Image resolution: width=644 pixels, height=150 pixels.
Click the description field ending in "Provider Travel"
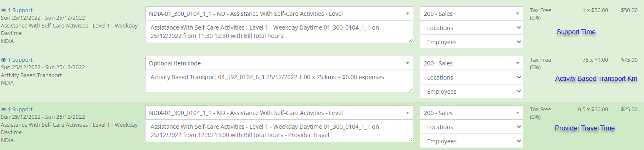[279, 131]
